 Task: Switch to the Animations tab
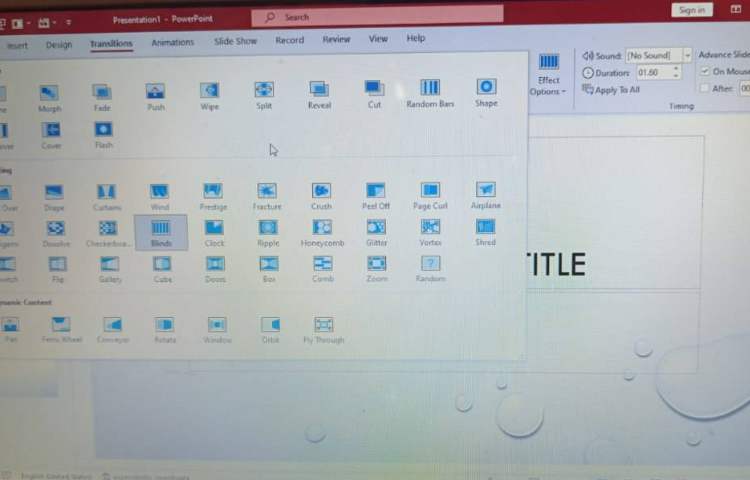tap(172, 42)
